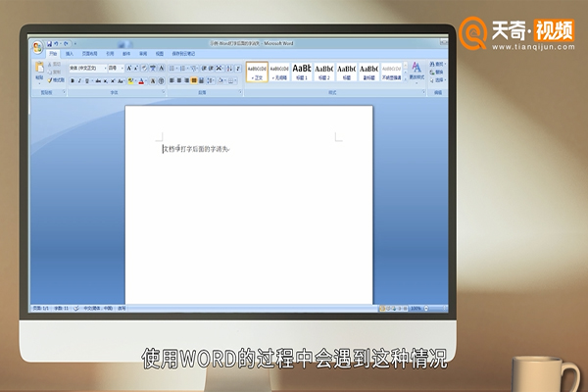
Task: Open phonetic guide icon
Action: point(153,69)
